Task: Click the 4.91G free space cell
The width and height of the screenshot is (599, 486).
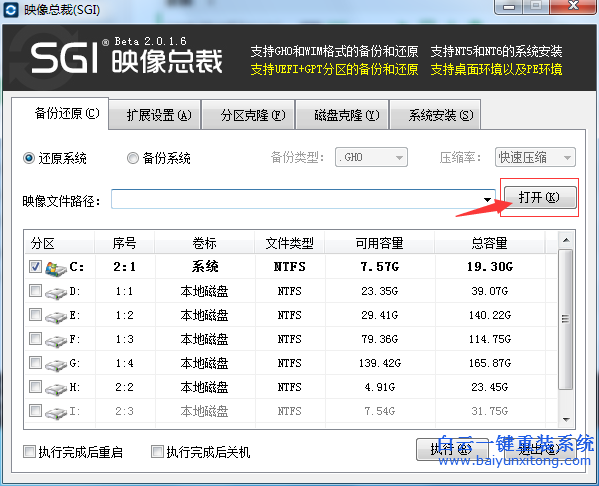Action: (380, 387)
